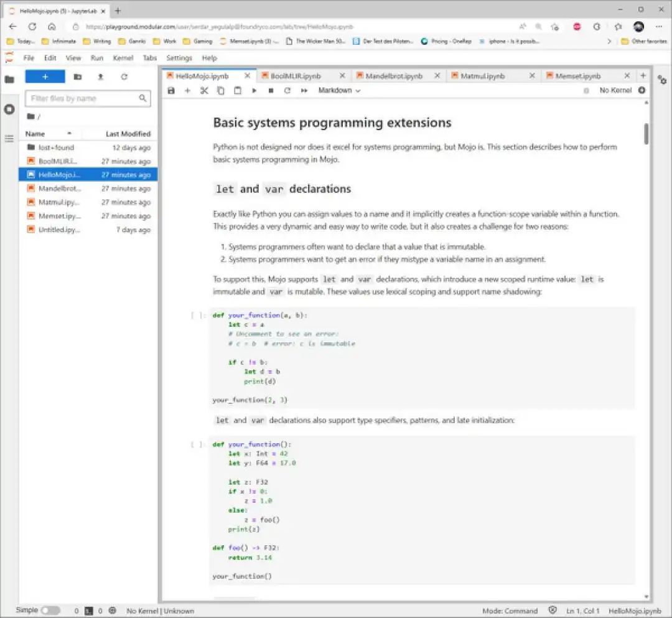The image size is (672, 618).
Task: Interrupt the kernel with stop icon
Action: [271, 90]
